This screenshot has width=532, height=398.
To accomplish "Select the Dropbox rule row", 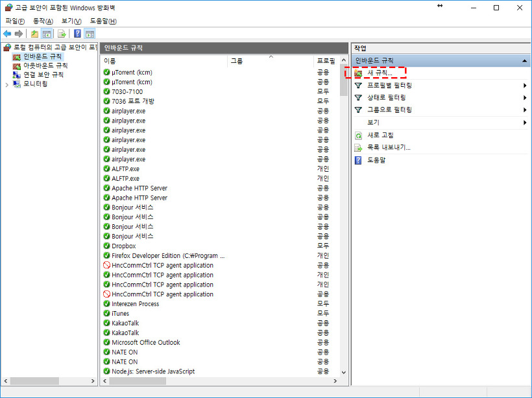I will tap(221, 246).
